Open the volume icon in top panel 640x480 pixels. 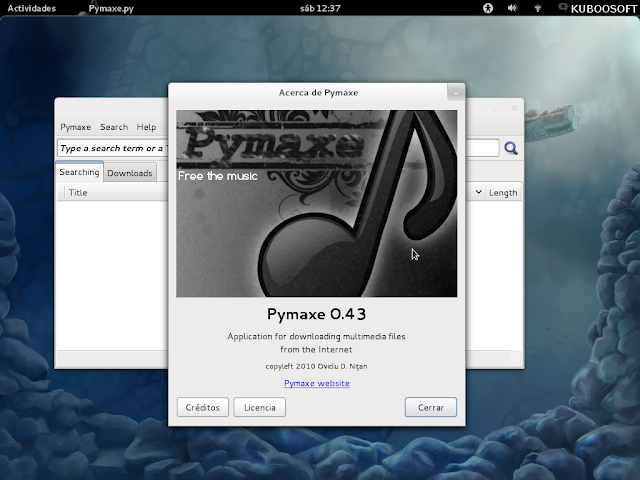512,8
